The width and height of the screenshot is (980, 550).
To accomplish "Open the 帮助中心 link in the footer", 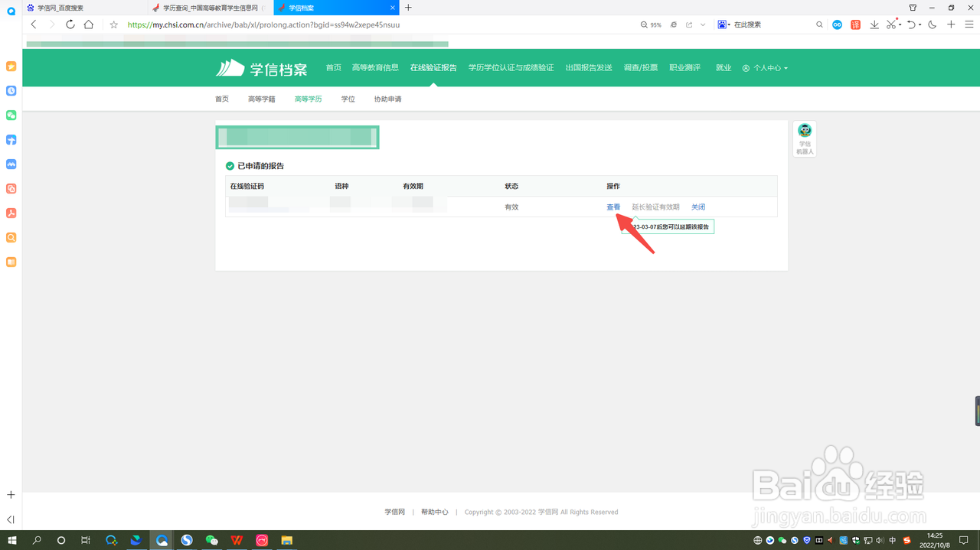I will click(x=434, y=512).
